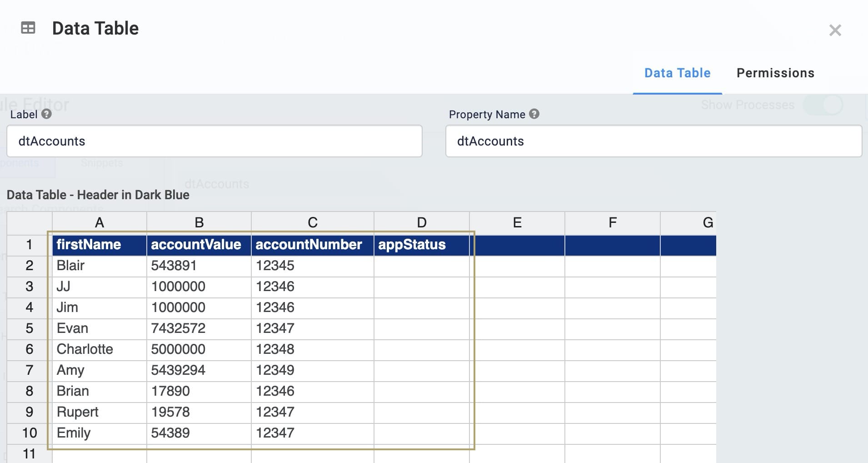868x463 pixels.
Task: Select row 5 header
Action: pyautogui.click(x=30, y=329)
